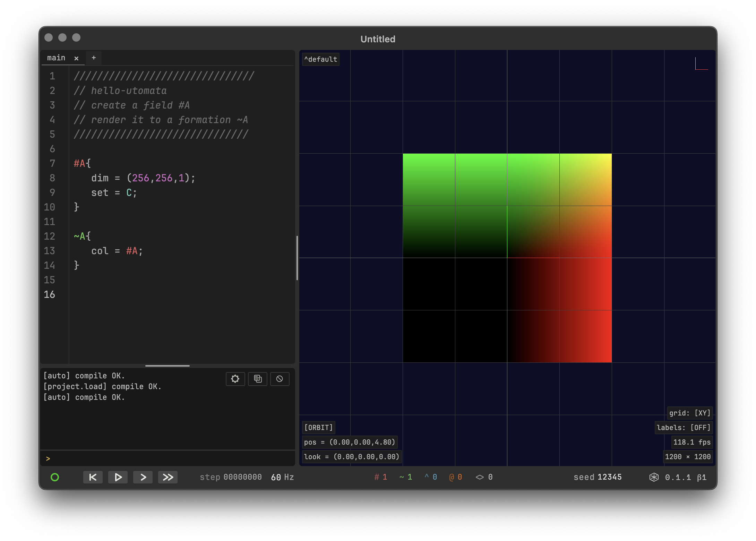Play the simulation
The width and height of the screenshot is (756, 541).
click(118, 477)
